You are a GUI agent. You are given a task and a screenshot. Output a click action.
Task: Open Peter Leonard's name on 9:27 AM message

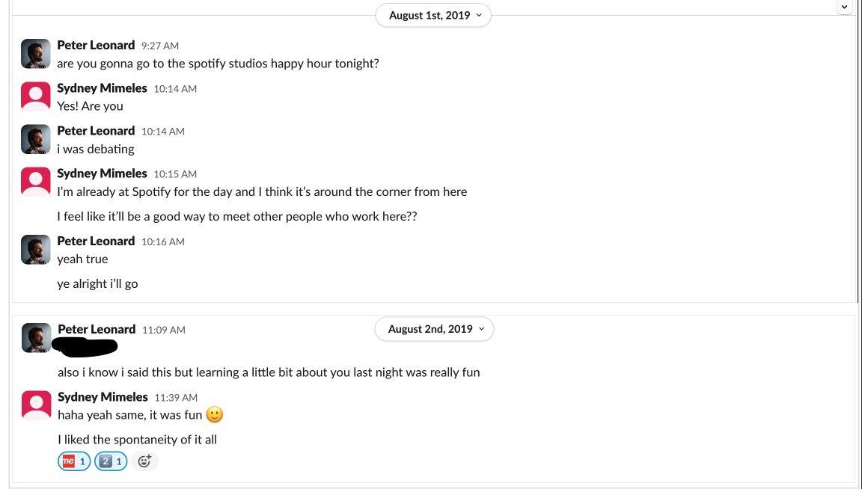[96, 45]
